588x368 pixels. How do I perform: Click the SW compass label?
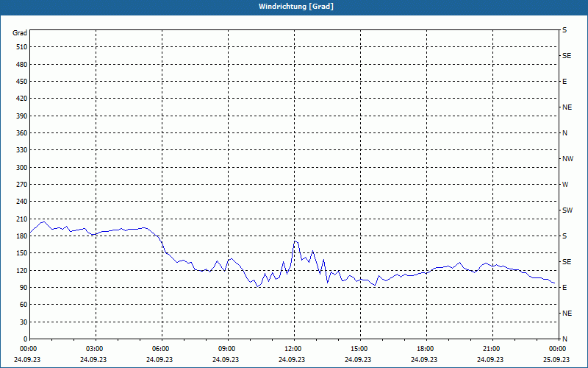[567, 210]
